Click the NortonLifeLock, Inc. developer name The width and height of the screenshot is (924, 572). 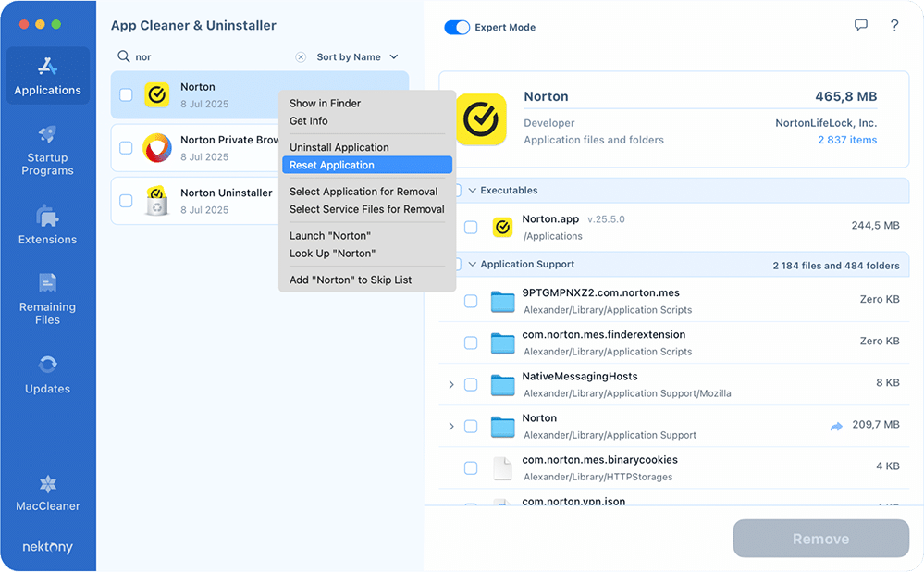pos(826,123)
